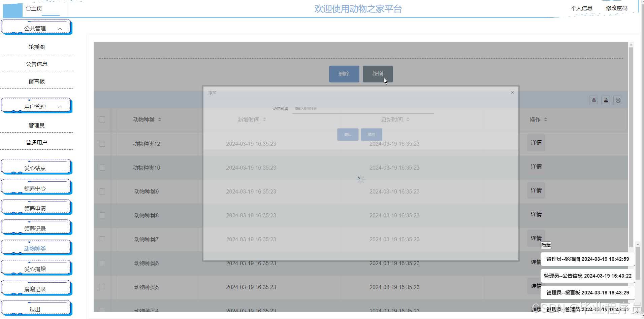
Task: Click 详情 for the 动物种类8 row
Action: (x=536, y=214)
